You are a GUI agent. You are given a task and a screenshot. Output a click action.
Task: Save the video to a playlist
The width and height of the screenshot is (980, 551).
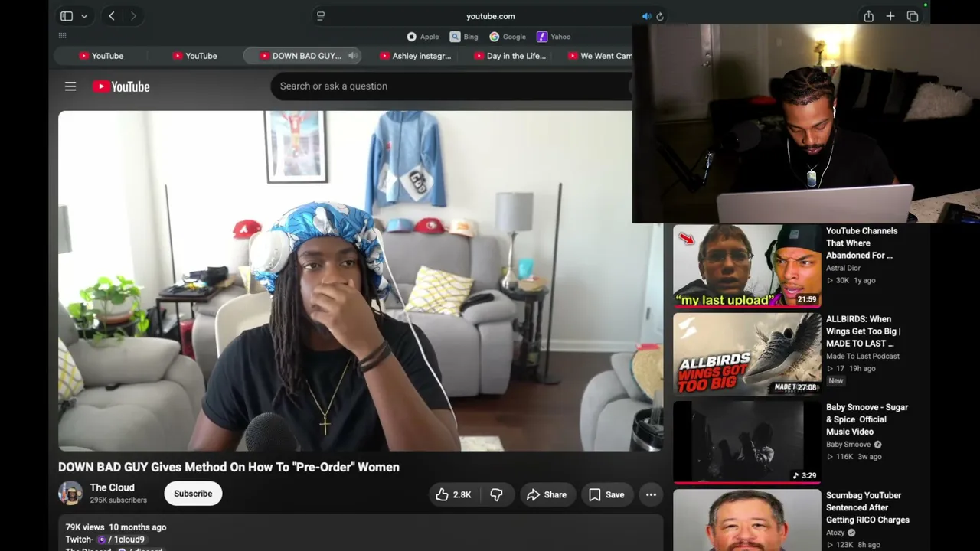coord(606,494)
